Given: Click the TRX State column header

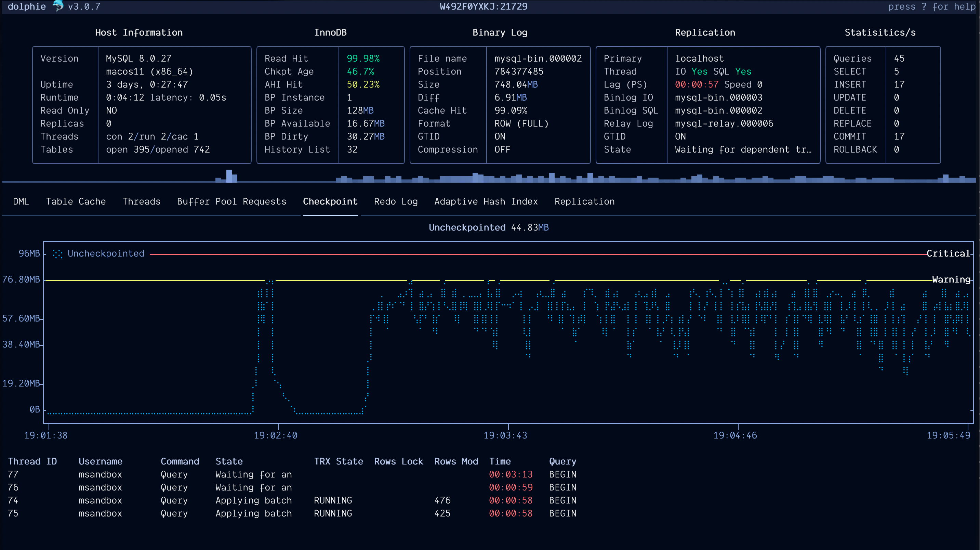Looking at the screenshot, I should [x=339, y=461].
